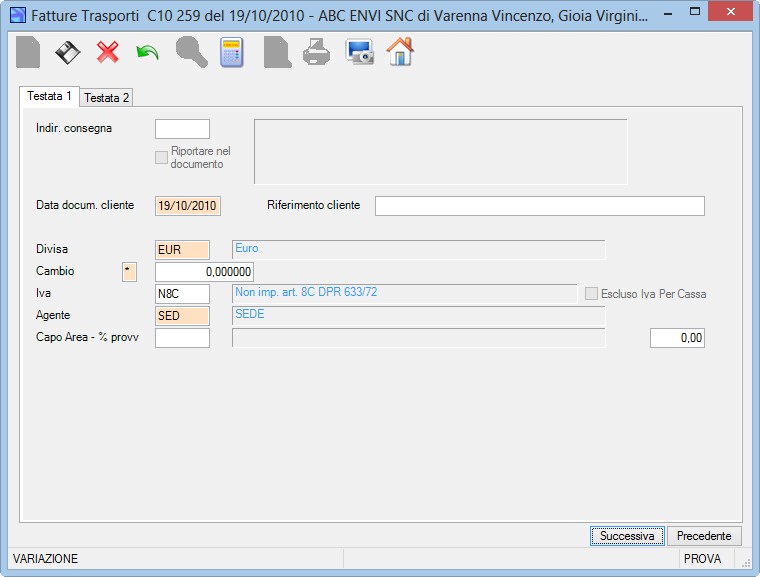Click the asterisk button beside Cambio
The height and width of the screenshot is (577, 760).
(x=129, y=272)
